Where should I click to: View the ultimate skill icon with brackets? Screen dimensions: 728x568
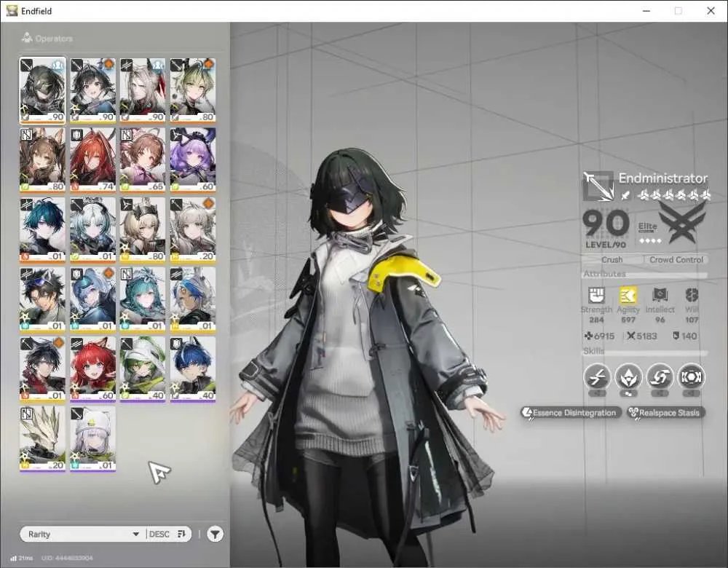(692, 376)
